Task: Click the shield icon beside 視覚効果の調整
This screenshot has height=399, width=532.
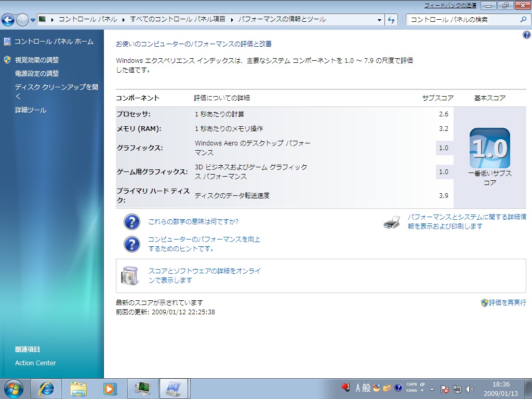Action: coord(7,60)
